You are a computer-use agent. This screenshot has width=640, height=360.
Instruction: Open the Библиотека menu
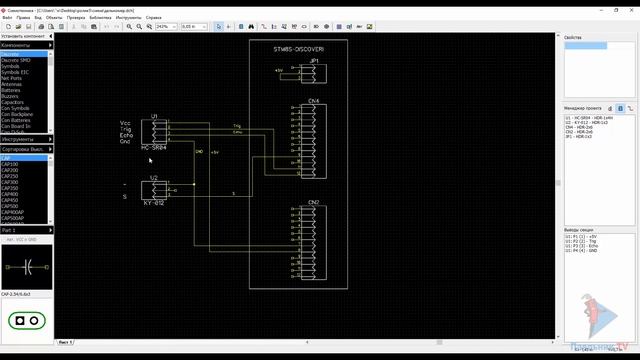tap(100, 18)
